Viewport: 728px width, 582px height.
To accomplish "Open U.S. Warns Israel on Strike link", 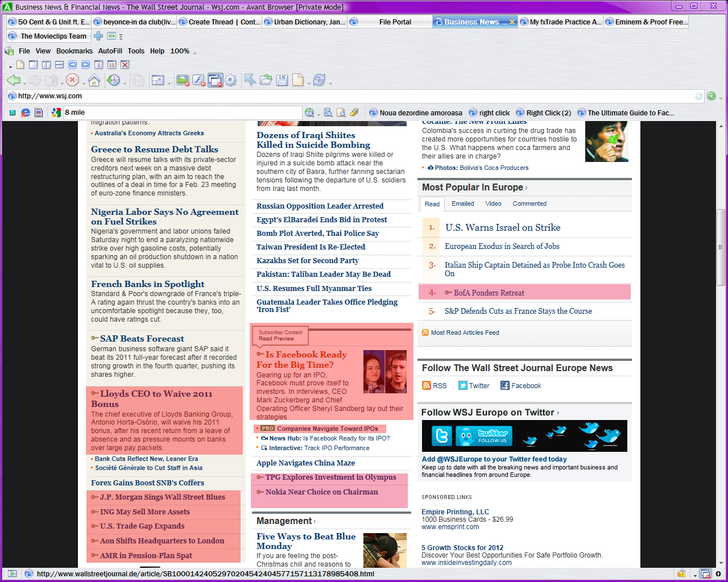I will coord(503,227).
